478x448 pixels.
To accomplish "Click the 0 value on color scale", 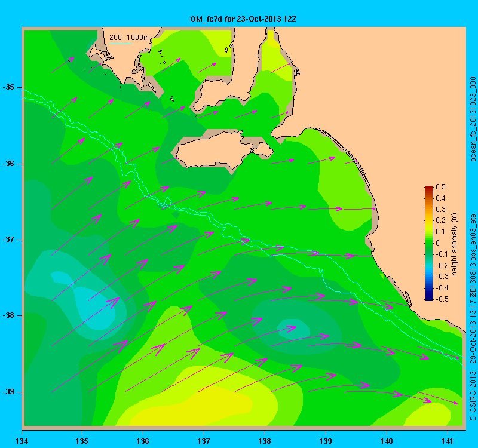I will (438, 243).
